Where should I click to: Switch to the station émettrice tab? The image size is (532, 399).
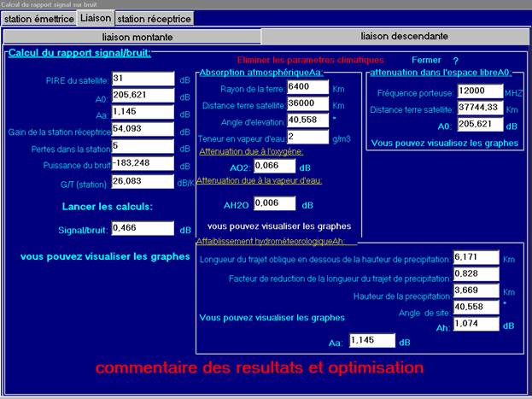38,19
